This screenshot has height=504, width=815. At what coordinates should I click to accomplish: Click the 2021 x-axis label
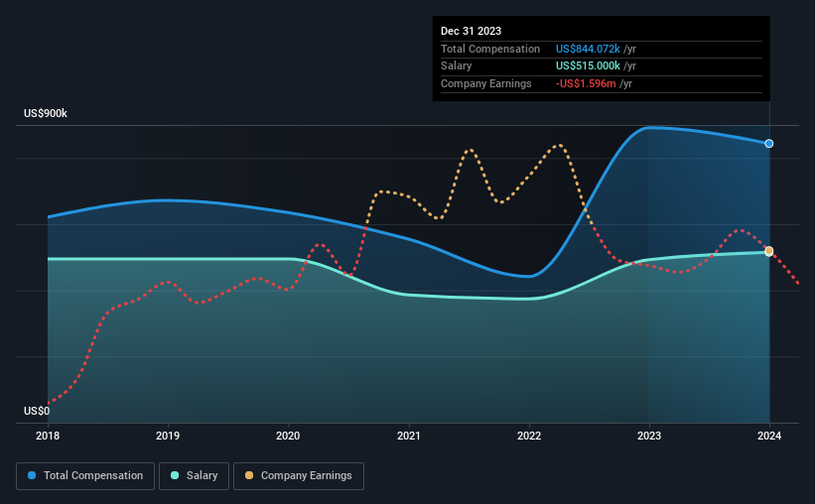pos(409,436)
